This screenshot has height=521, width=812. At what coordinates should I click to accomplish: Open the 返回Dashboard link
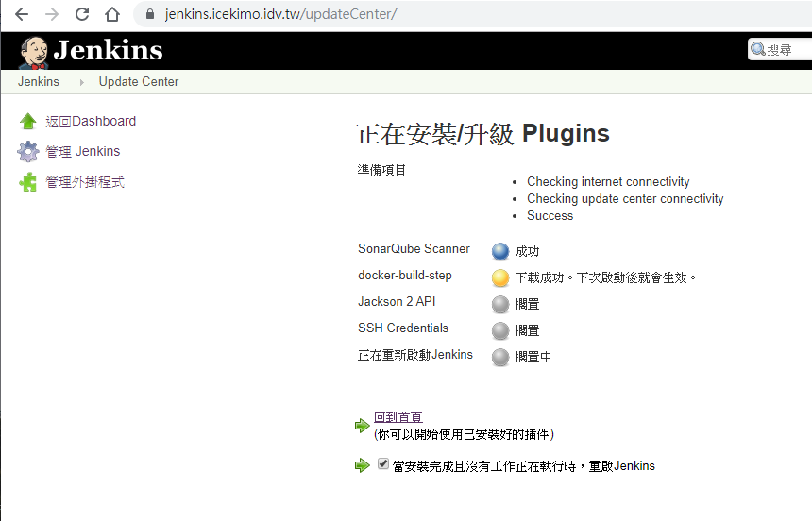[91, 121]
